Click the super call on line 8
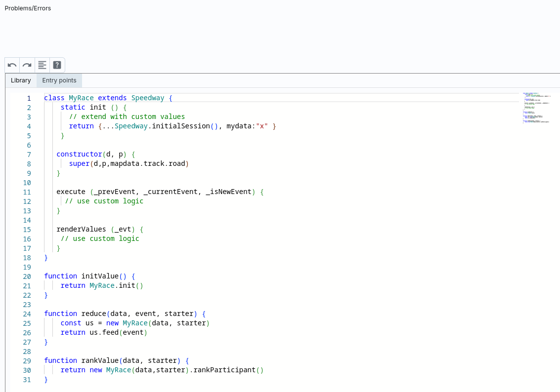The width and height of the screenshot is (560, 392). [79, 163]
